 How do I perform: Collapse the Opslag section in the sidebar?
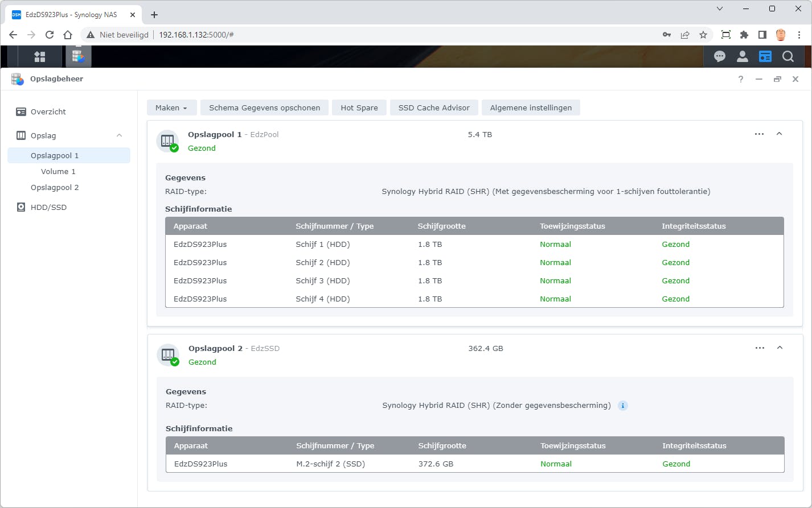pyautogui.click(x=119, y=135)
